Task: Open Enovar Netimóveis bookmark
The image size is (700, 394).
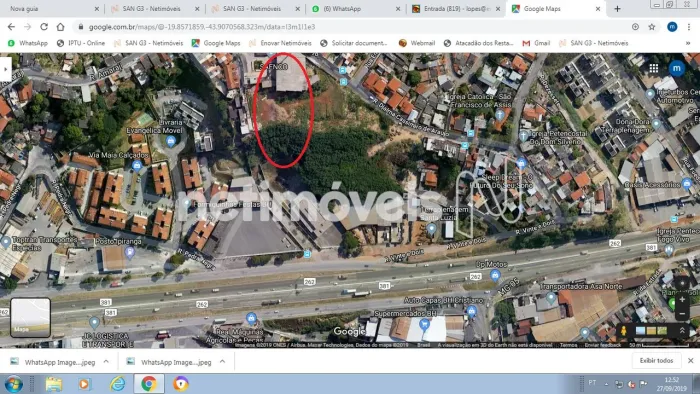Action: (280, 43)
